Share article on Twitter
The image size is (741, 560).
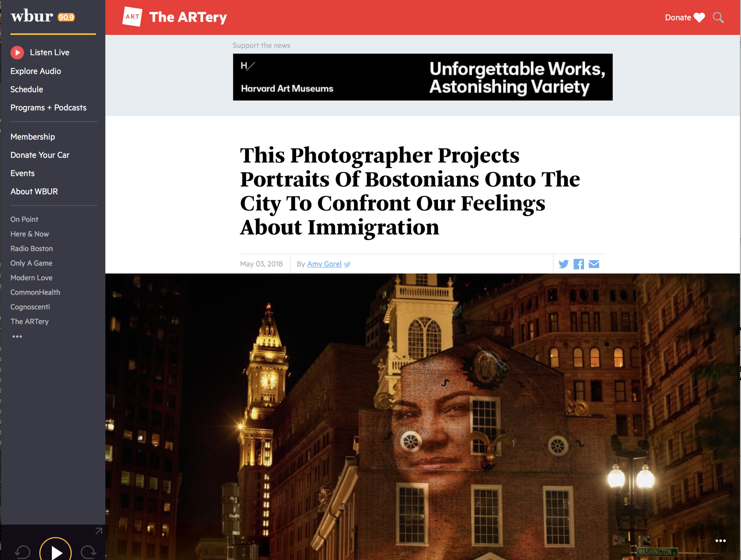point(563,264)
